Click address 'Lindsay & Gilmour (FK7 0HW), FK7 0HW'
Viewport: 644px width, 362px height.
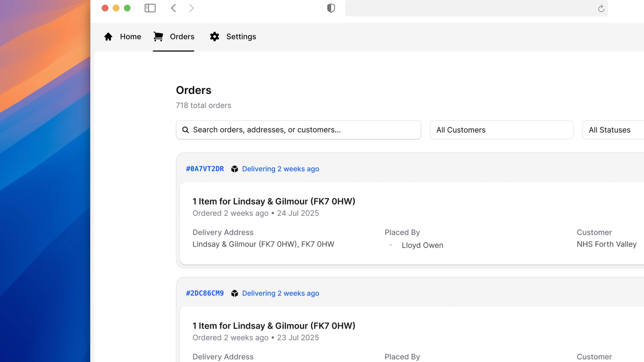coord(263,244)
